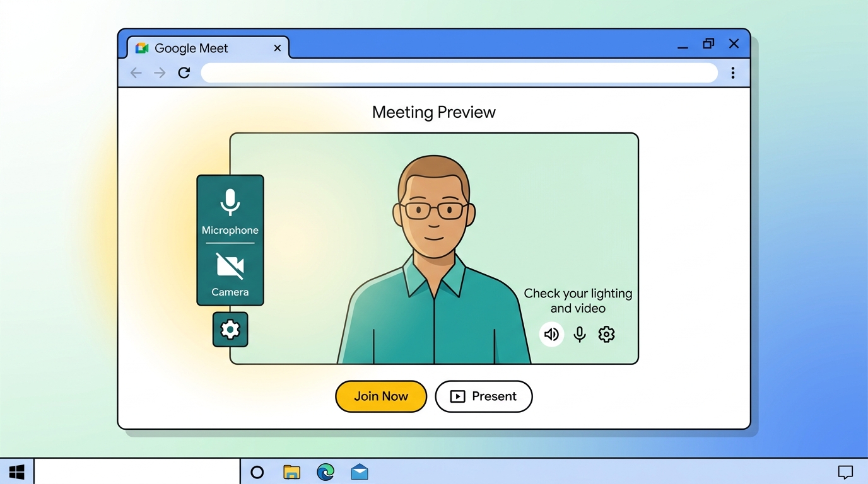Open Cortana circle icon on taskbar
868x484 pixels.
257,472
